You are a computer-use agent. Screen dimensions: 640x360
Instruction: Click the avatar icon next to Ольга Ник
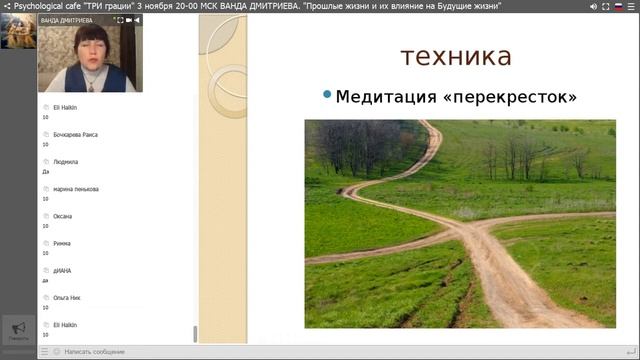click(46, 298)
